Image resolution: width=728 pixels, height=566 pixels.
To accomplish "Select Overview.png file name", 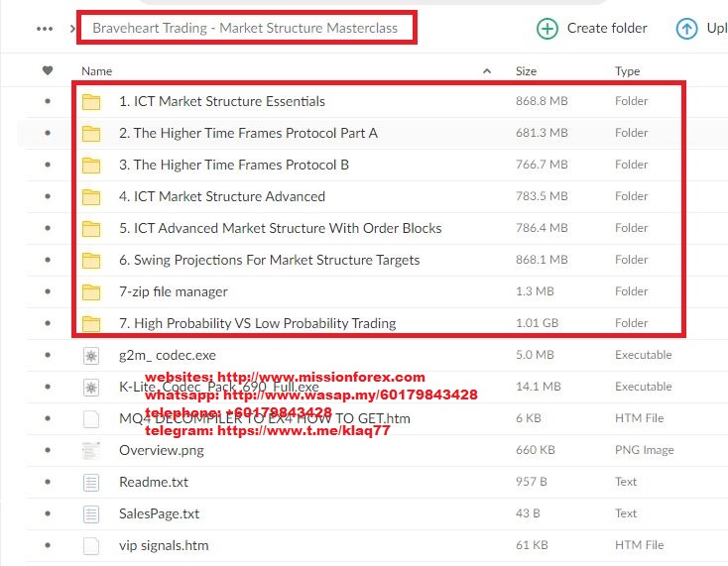I will [x=162, y=450].
